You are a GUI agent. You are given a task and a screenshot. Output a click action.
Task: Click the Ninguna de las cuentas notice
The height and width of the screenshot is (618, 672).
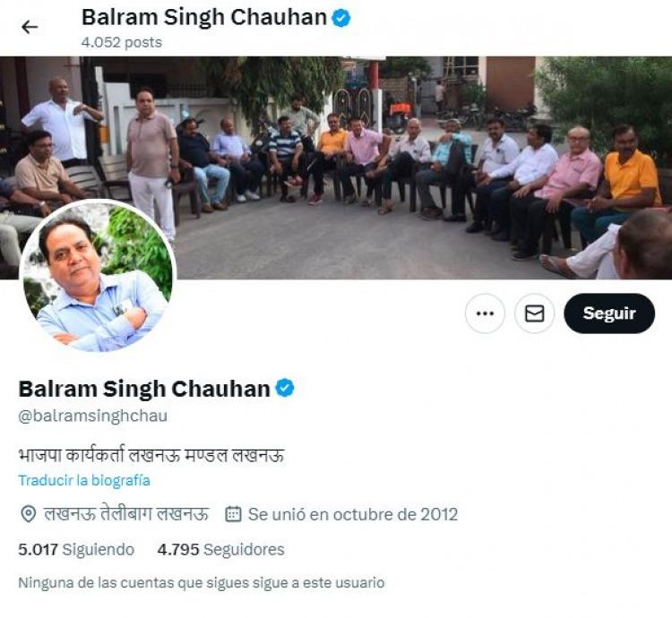point(202,583)
